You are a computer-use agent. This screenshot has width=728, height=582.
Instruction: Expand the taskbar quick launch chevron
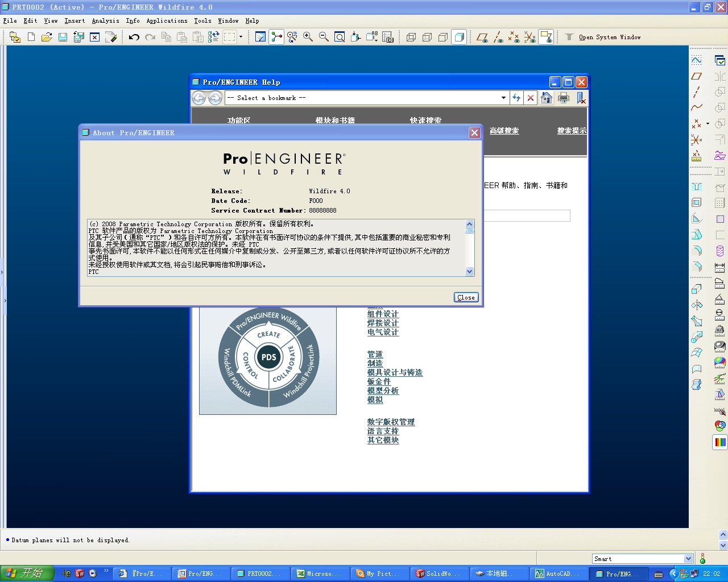tap(106, 571)
